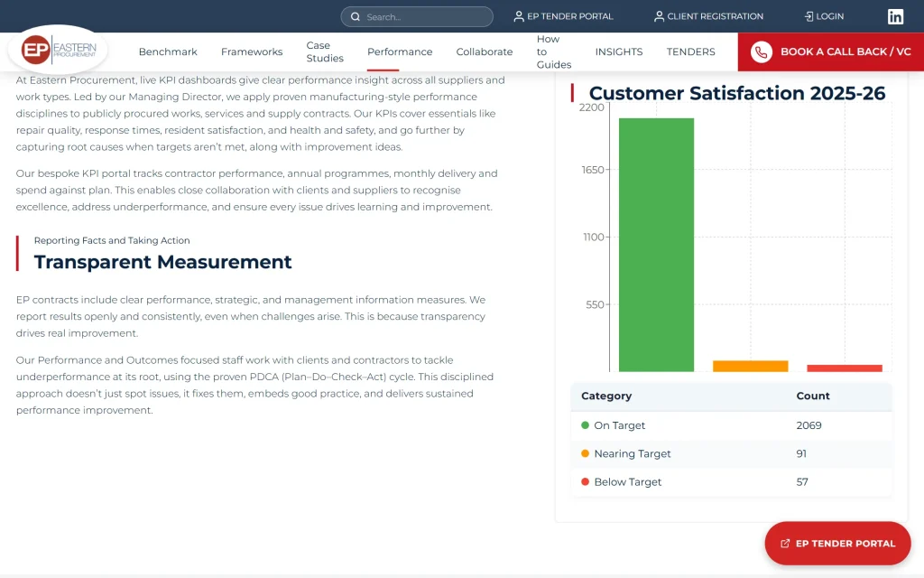The image size is (924, 578).
Task: Click the Eastern Procurement logo
Action: coord(58,51)
